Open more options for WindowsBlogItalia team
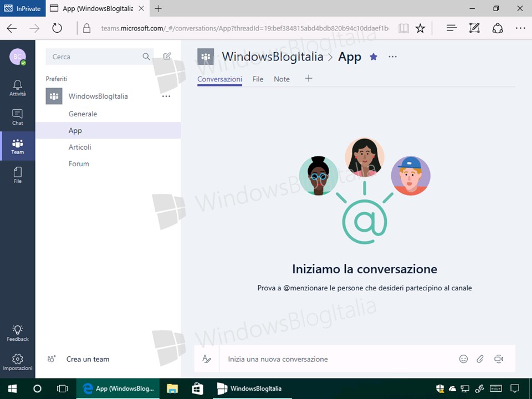Image resolution: width=532 pixels, height=399 pixels. pyautogui.click(x=166, y=96)
